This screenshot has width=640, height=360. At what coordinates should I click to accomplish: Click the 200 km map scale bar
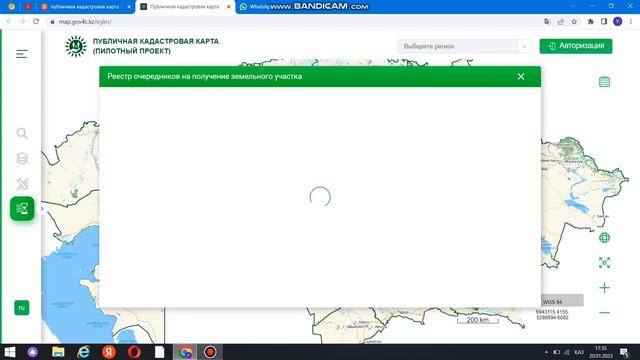478,320
